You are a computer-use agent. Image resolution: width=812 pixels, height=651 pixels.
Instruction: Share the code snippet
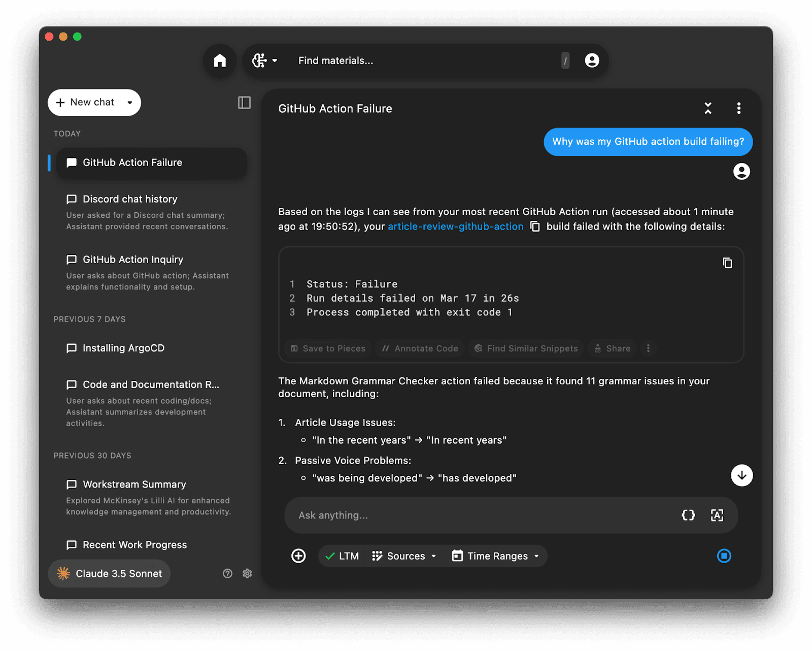pyautogui.click(x=613, y=348)
